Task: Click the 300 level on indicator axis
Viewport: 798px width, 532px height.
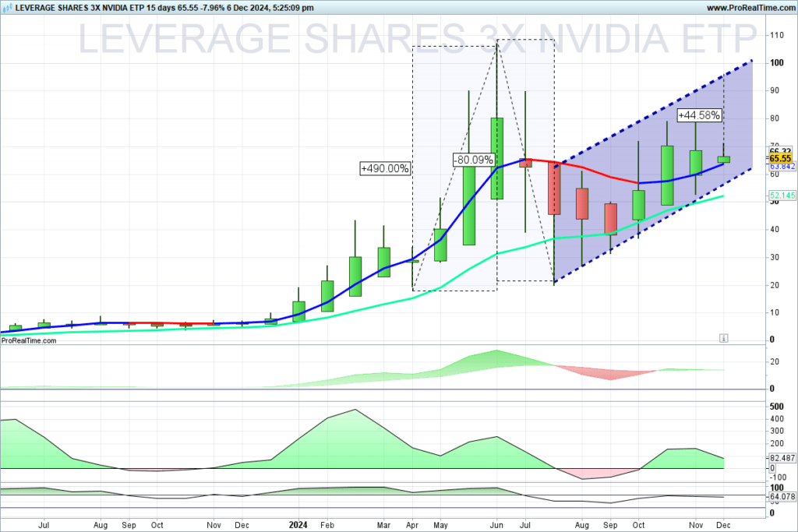Action: tap(777, 431)
